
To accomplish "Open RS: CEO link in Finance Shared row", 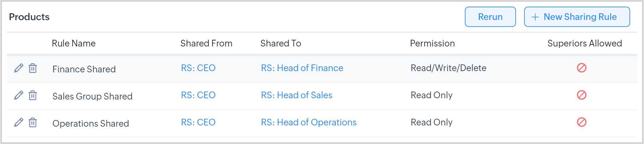I will click(198, 68).
